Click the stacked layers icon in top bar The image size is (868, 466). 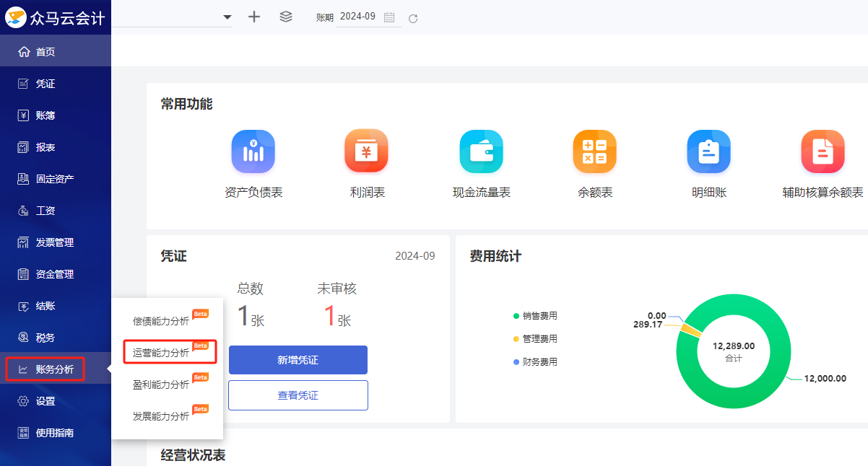click(x=286, y=17)
